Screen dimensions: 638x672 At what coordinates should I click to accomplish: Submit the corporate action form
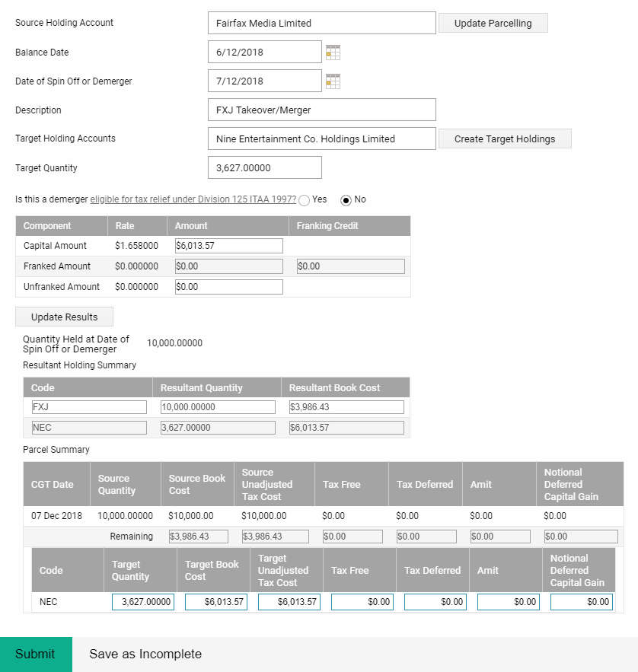tap(36, 654)
